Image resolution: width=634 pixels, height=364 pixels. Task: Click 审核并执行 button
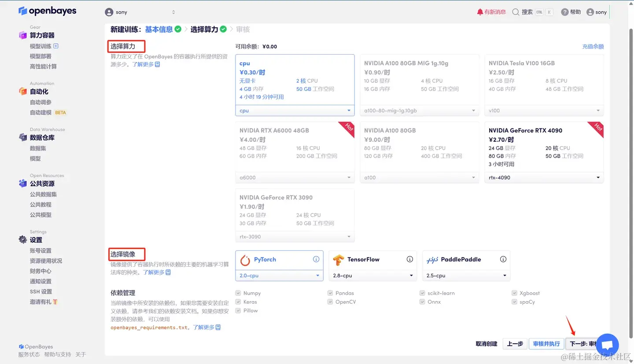(x=546, y=344)
